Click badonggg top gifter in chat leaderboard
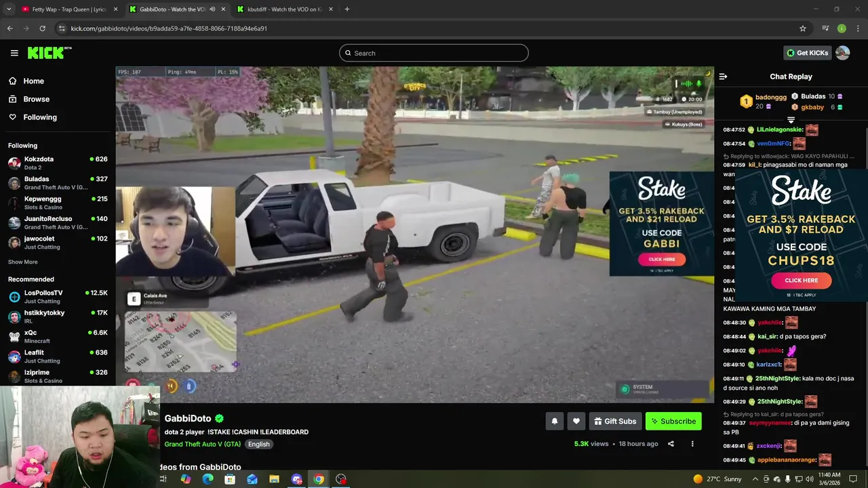 [x=764, y=102]
